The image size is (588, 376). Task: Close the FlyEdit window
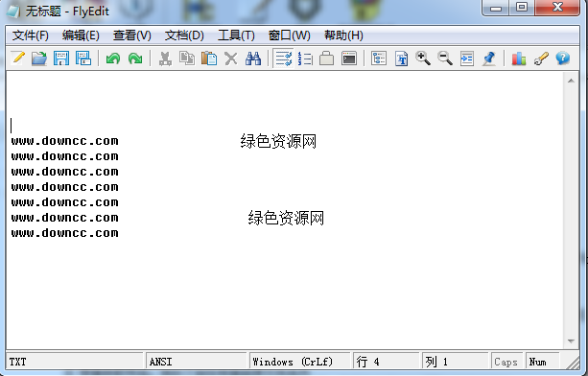click(557, 8)
